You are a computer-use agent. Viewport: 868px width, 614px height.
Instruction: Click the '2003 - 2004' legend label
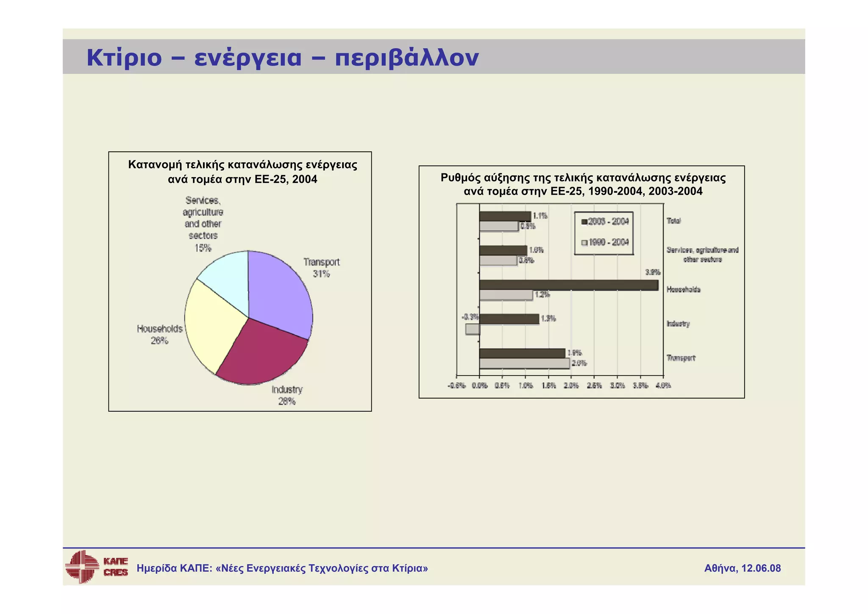coord(609,221)
